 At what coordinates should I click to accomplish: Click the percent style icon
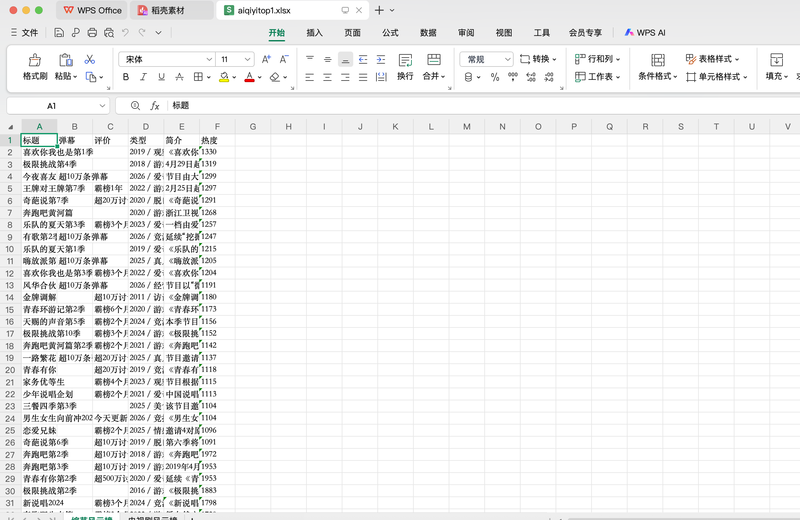coord(495,77)
